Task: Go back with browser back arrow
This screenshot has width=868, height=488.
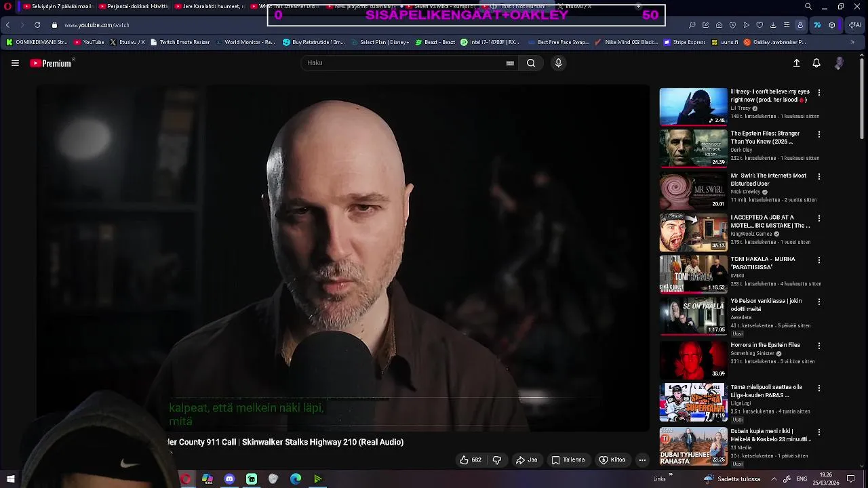Action: click(x=7, y=25)
